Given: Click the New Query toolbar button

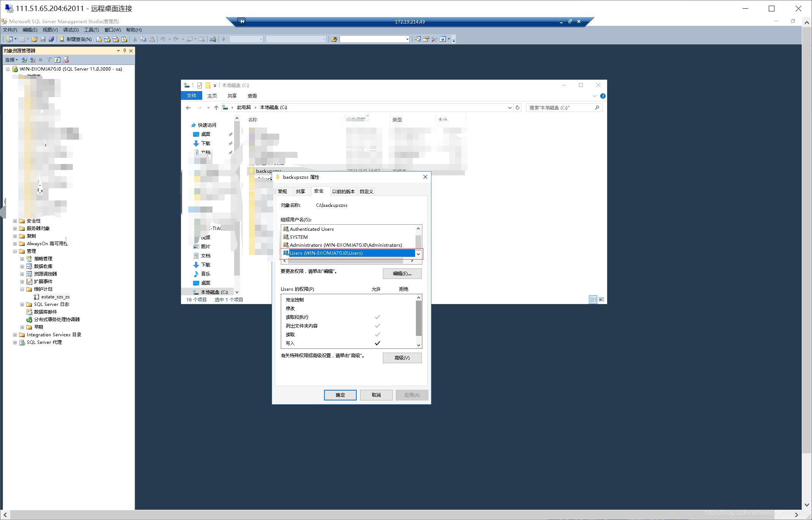Looking at the screenshot, I should click(76, 39).
